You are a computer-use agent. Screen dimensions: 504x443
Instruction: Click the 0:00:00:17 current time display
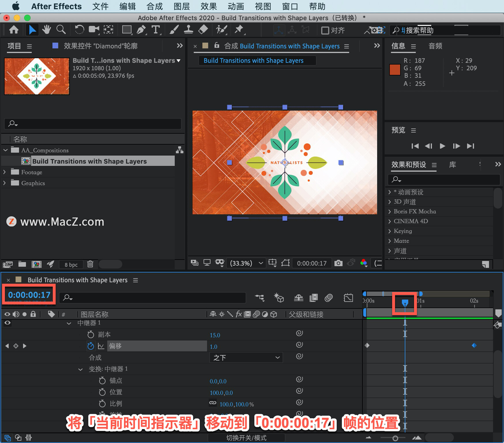tap(29, 295)
